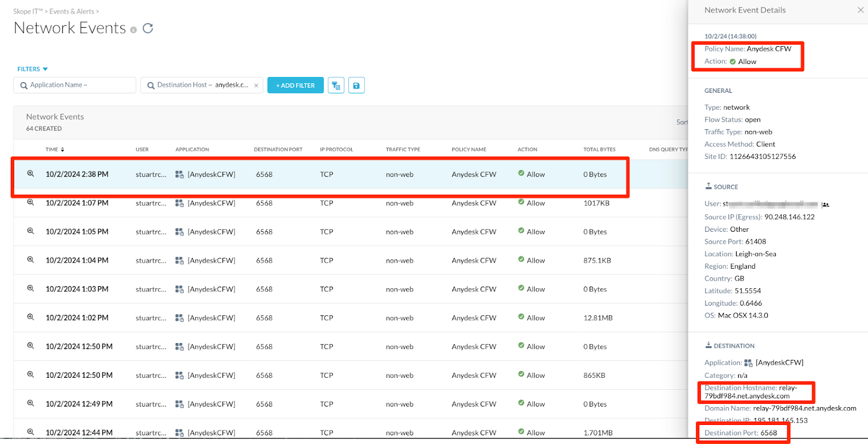Click the ADD FILTER button
This screenshot has height=444, width=868.
tap(296, 85)
